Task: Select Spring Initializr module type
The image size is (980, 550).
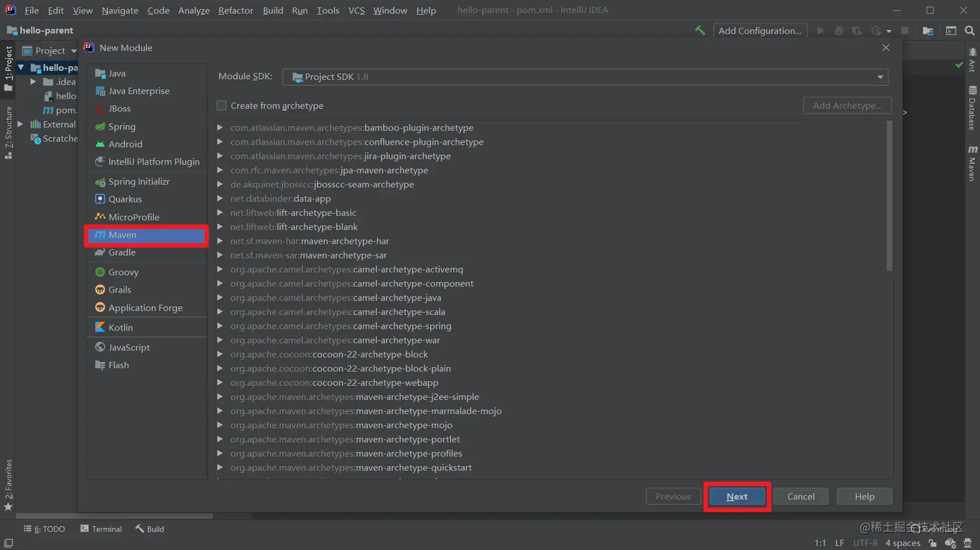Action: (x=139, y=182)
